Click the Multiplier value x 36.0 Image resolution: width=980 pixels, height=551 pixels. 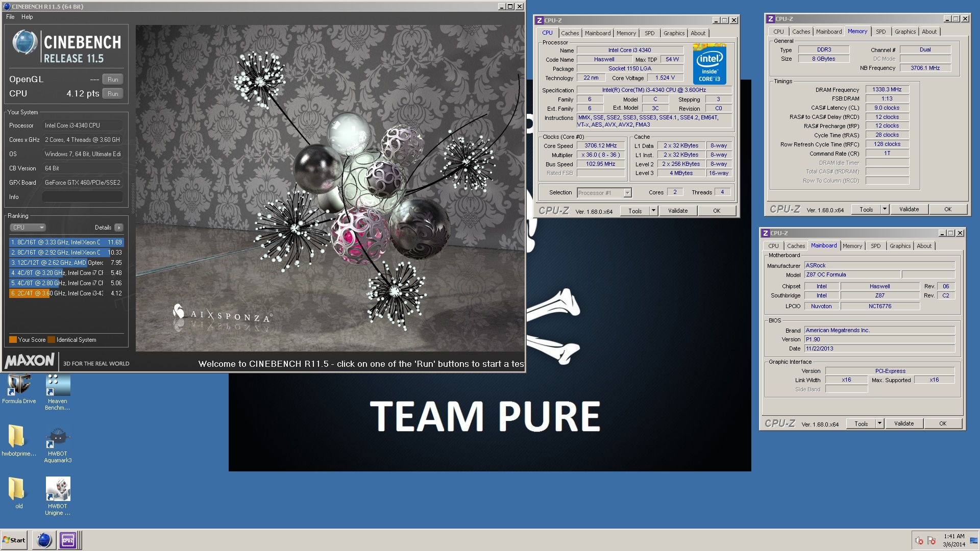pyautogui.click(x=601, y=155)
